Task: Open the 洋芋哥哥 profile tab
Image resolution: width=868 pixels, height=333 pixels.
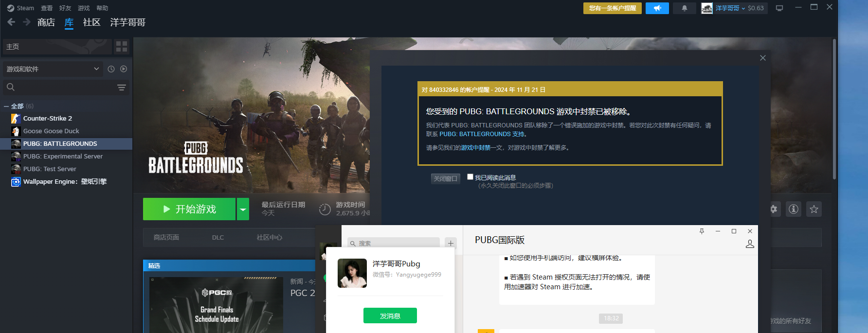Action: (x=128, y=22)
